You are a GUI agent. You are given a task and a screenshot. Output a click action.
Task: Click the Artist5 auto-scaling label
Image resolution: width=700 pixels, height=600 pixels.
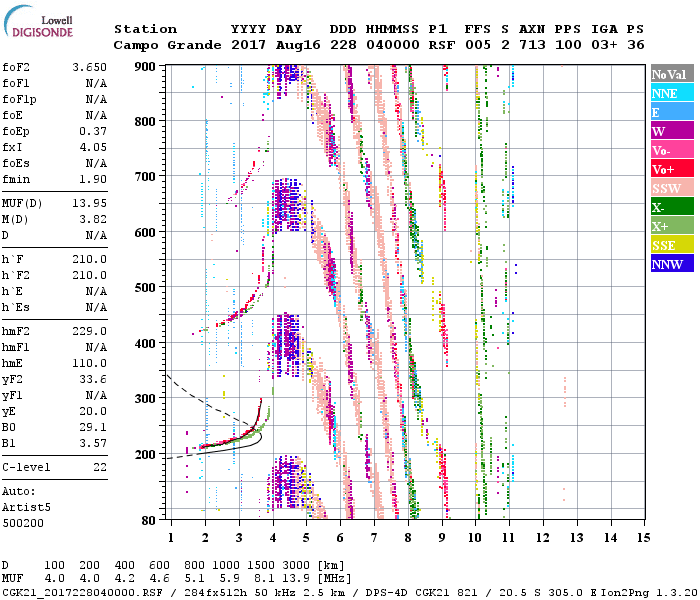26,508
